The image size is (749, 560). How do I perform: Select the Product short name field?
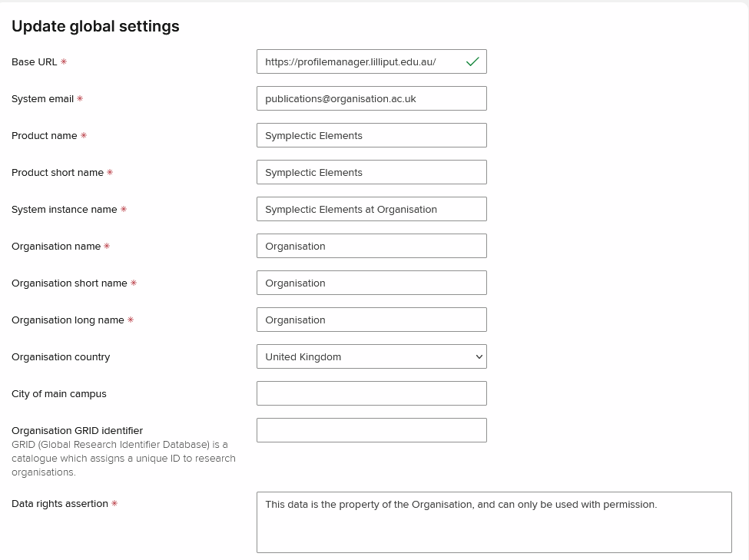tap(371, 172)
